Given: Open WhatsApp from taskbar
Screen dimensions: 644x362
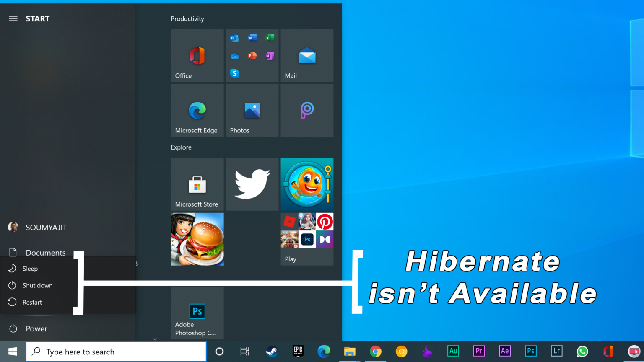Looking at the screenshot, I should point(582,352).
